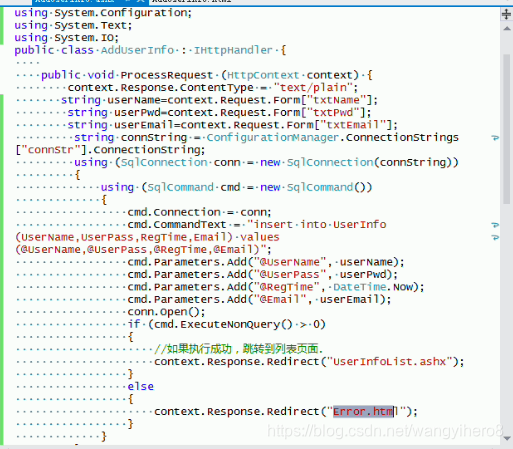Click the context.Response.ContentType property
Screen dimensions: 513x449
[160, 88]
